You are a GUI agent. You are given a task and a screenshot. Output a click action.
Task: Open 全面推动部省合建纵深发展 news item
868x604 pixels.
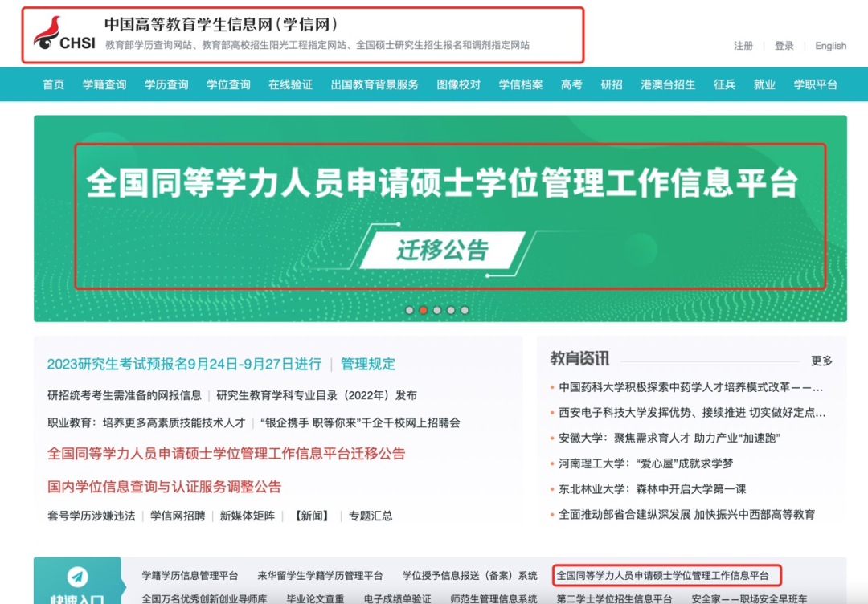click(x=686, y=514)
